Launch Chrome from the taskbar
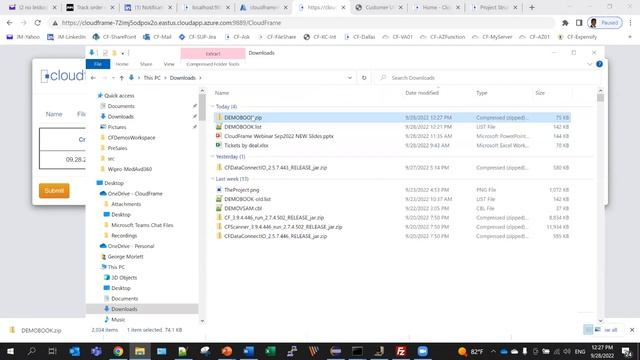640x360 pixels. 118,351
